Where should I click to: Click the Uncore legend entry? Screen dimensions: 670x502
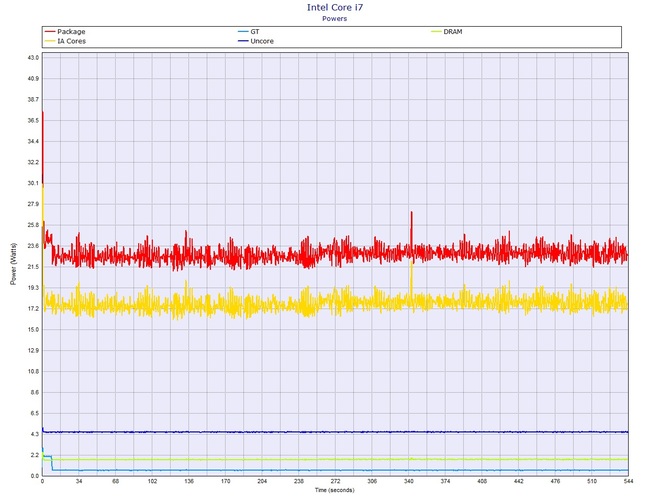click(x=256, y=41)
